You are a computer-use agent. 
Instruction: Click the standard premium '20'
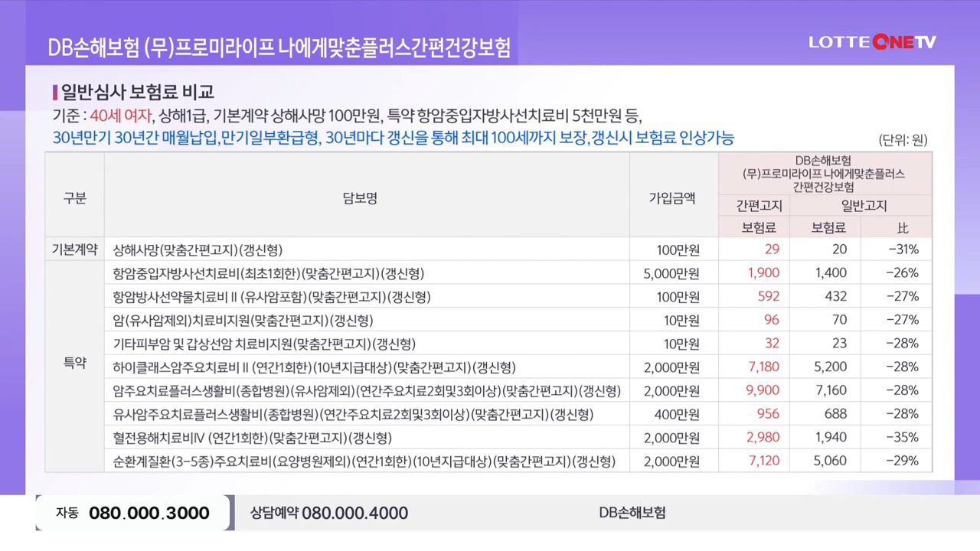[x=840, y=249]
